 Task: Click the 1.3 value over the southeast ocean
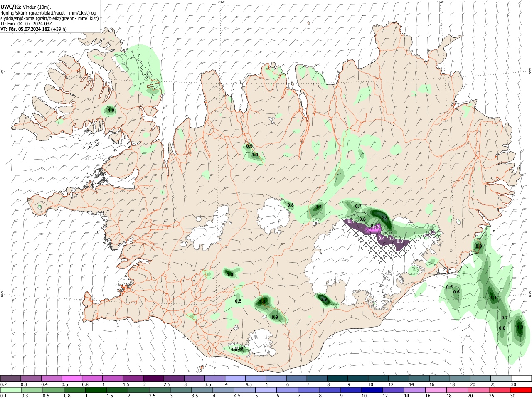(520, 327)
